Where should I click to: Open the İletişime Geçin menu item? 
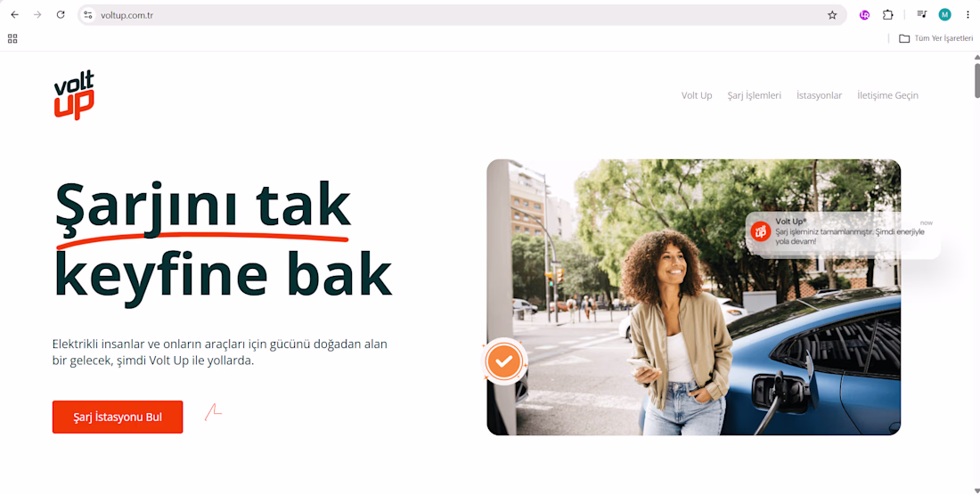[887, 95]
